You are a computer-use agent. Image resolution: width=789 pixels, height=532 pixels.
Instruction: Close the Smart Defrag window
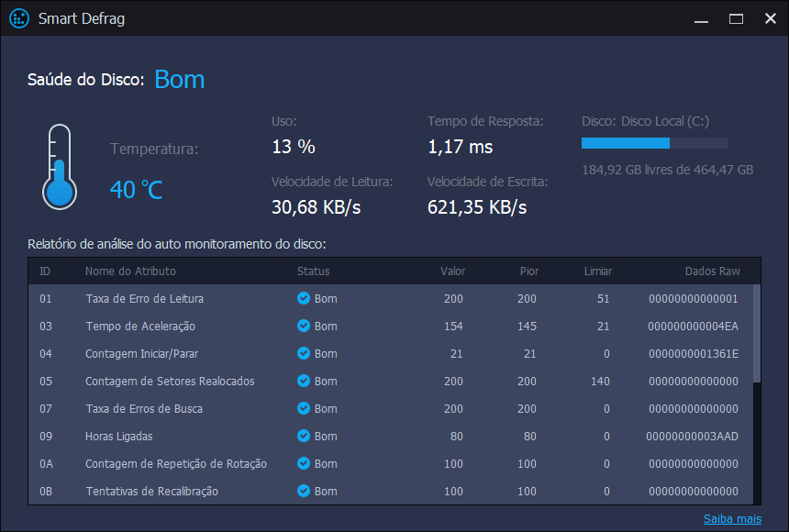pyautogui.click(x=768, y=18)
